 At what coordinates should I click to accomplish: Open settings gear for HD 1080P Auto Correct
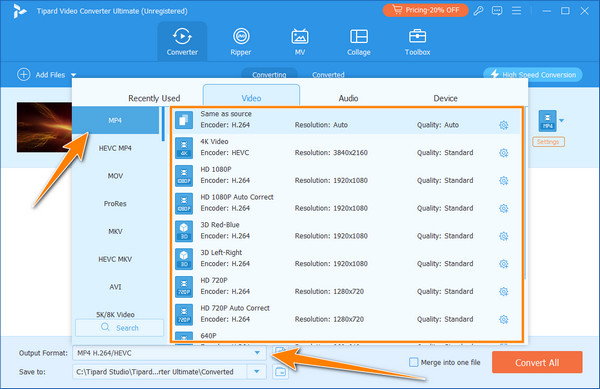coord(504,208)
